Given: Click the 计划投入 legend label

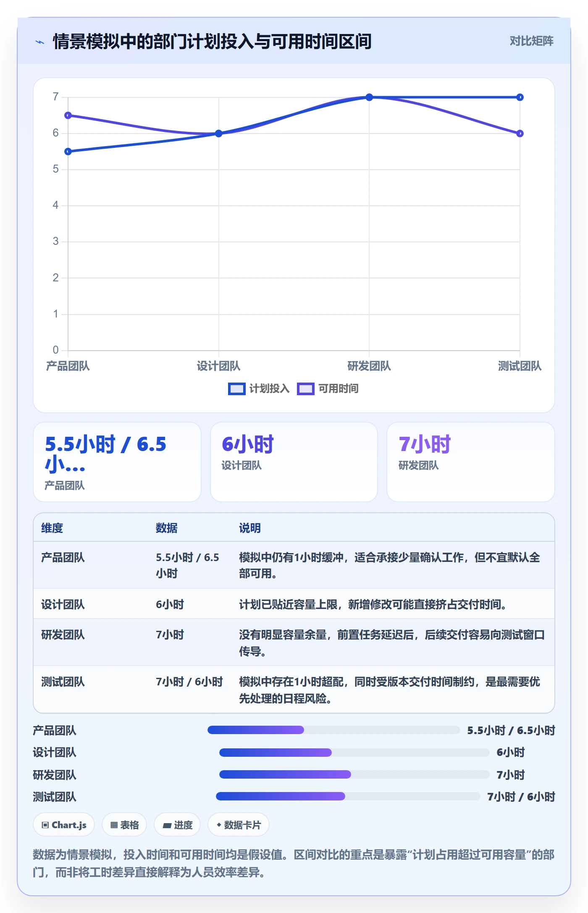Looking at the screenshot, I should 269,389.
